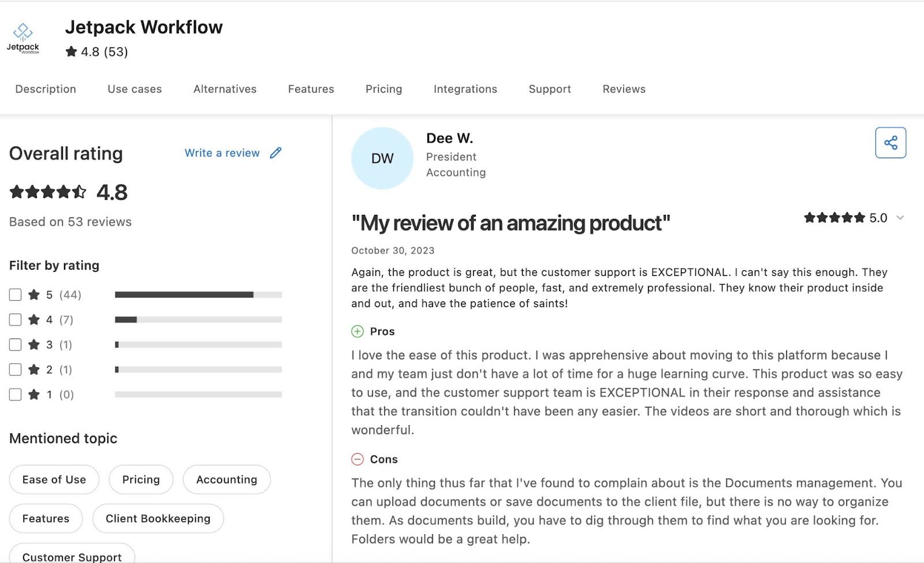
Task: Click the green plus icon next to Pros
Action: (x=357, y=331)
